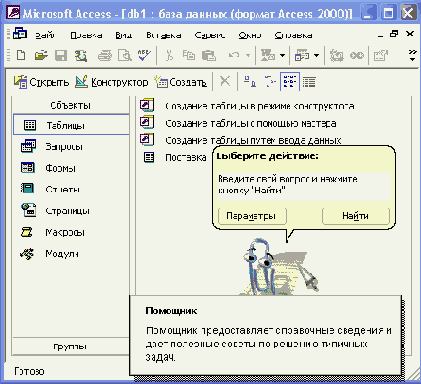Screen dimensions: 421x384
Task: Expand the Office Links dropdown arrow
Action: tap(282, 55)
